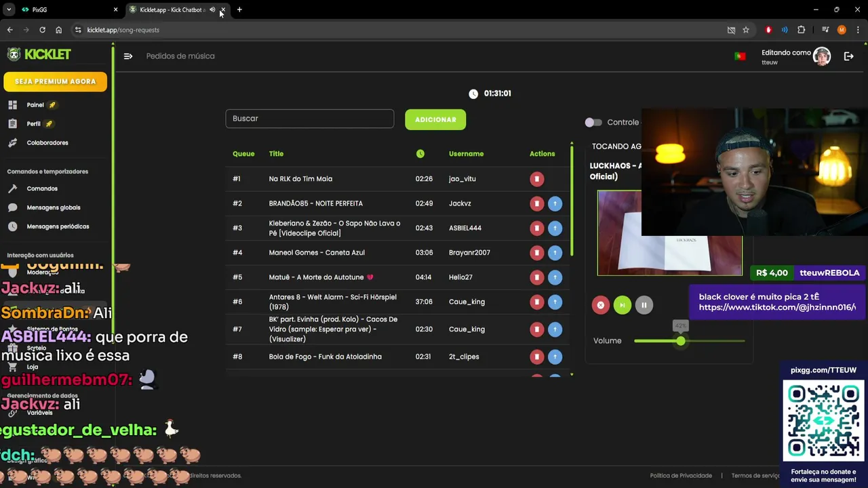Go to browser home page
Screen dimensions: 868x488
[x=58, y=30]
